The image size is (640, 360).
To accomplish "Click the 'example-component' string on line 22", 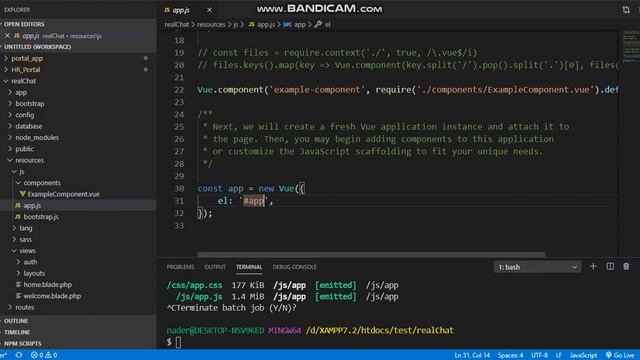I will tap(317, 90).
